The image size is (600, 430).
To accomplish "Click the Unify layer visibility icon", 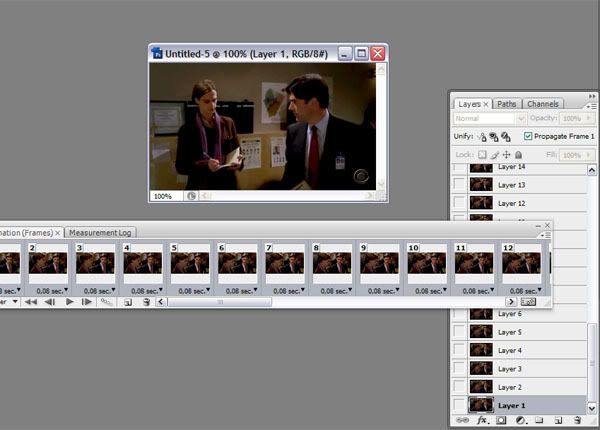I will click(494, 137).
